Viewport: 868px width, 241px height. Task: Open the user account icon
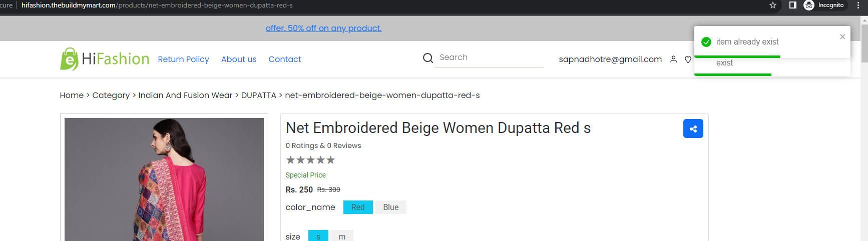pyautogui.click(x=673, y=59)
